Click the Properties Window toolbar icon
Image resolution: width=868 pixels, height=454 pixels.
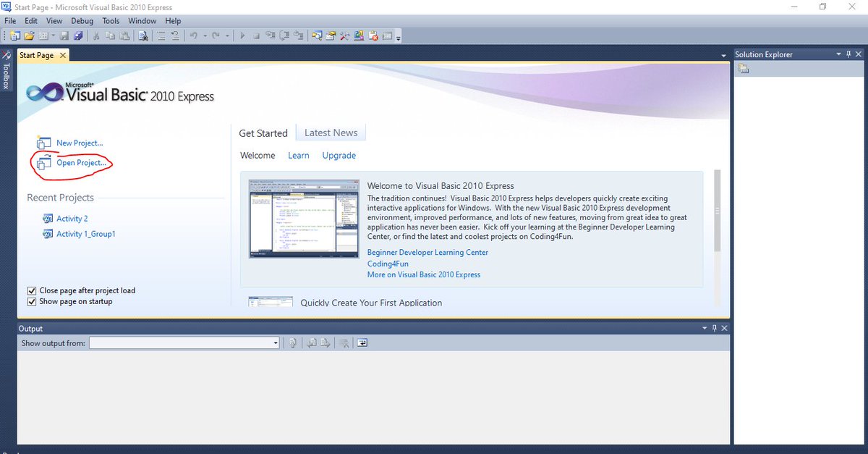click(331, 35)
